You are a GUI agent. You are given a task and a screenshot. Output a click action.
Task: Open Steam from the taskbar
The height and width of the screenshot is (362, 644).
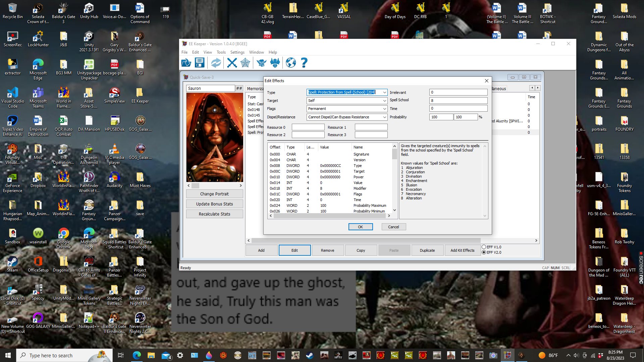pos(310,355)
